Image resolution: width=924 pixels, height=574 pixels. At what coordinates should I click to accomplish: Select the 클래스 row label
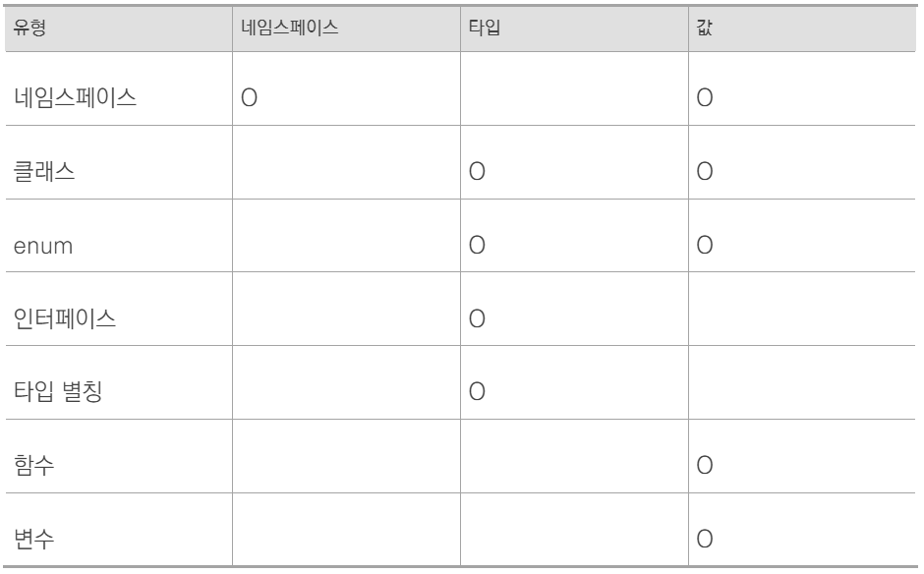tap(44, 171)
